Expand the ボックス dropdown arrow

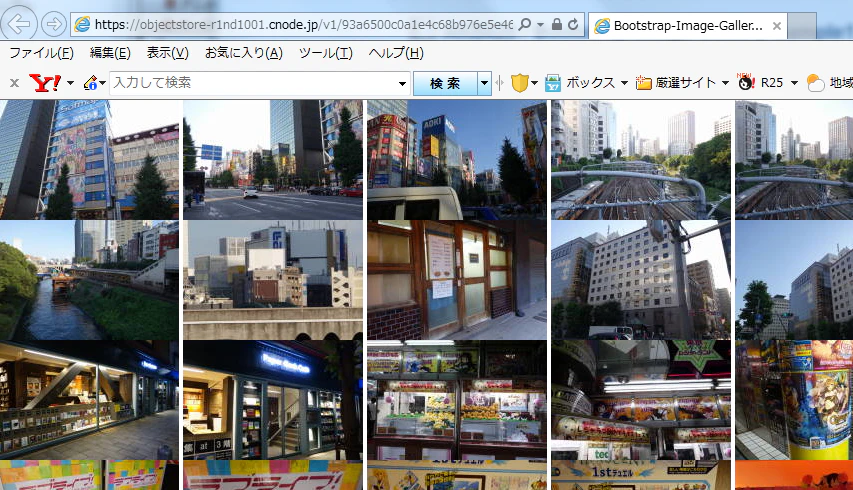coord(624,83)
